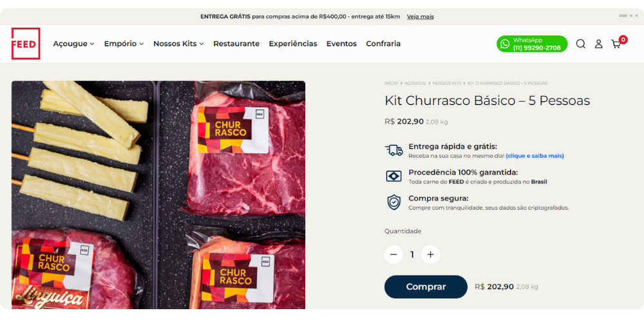This screenshot has height=322, width=644.
Task: Open the user account icon
Action: click(x=598, y=44)
